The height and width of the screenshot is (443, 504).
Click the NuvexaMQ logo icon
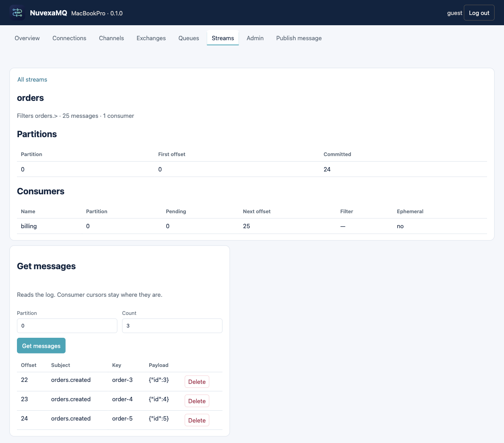click(x=17, y=13)
